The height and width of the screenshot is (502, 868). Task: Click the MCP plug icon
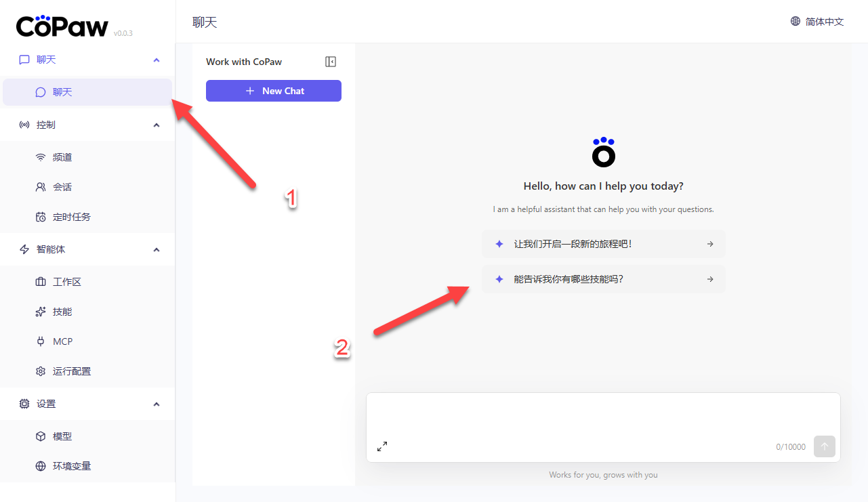point(41,341)
